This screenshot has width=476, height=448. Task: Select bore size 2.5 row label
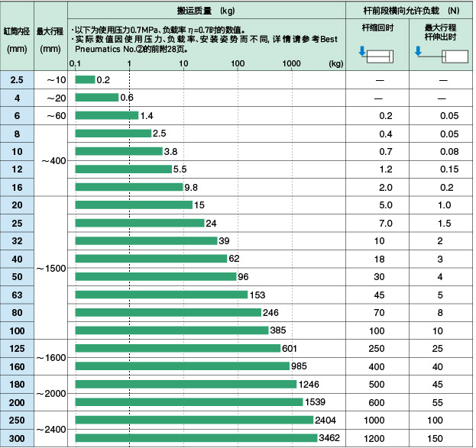coord(17,80)
